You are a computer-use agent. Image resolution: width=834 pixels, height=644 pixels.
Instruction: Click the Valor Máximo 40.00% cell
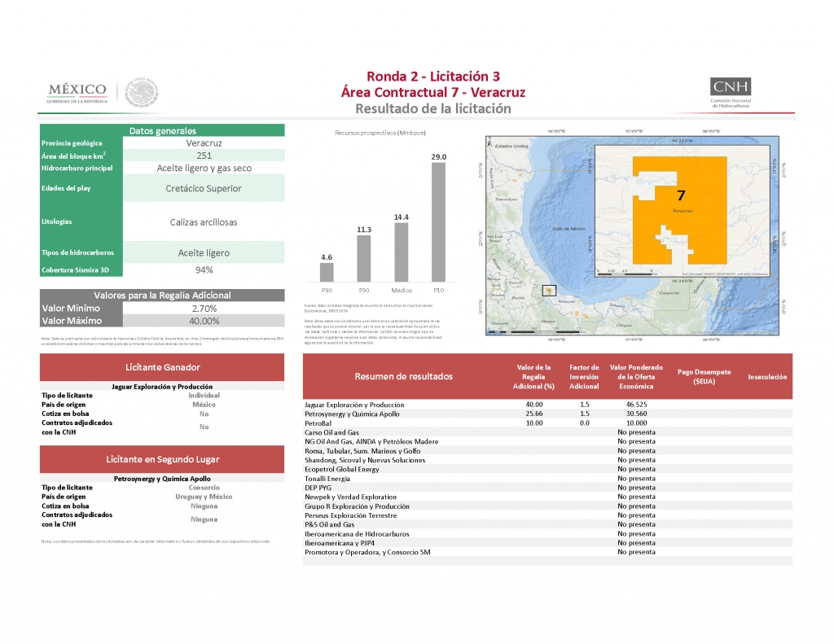[x=204, y=321]
